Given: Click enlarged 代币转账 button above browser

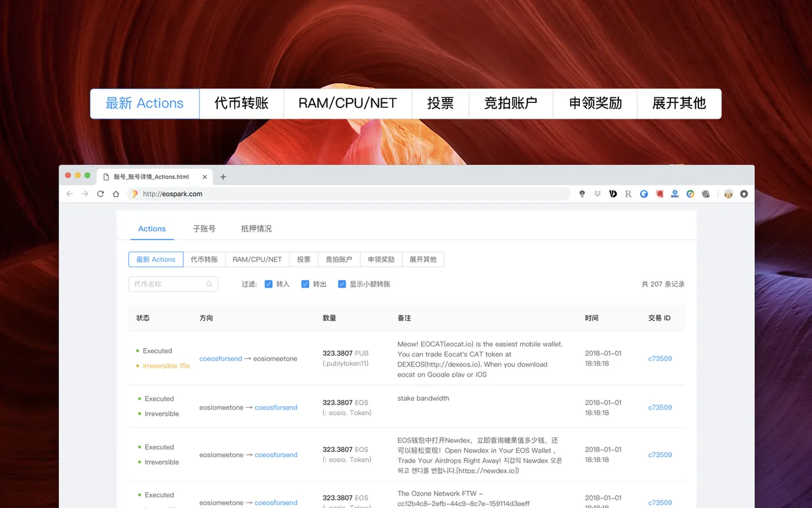Looking at the screenshot, I should [242, 104].
